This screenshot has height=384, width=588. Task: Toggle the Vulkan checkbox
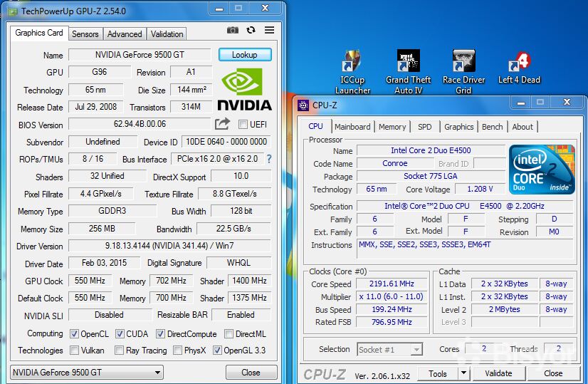tap(74, 351)
